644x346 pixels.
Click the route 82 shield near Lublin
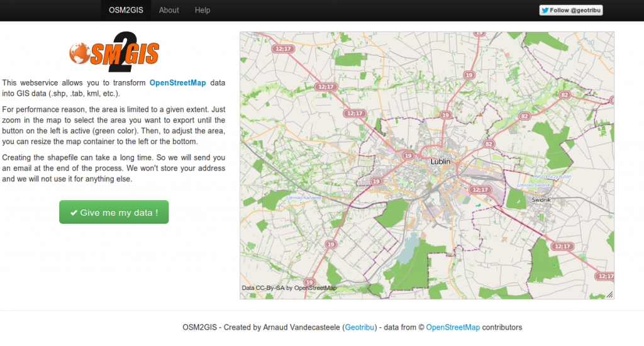[488, 144]
